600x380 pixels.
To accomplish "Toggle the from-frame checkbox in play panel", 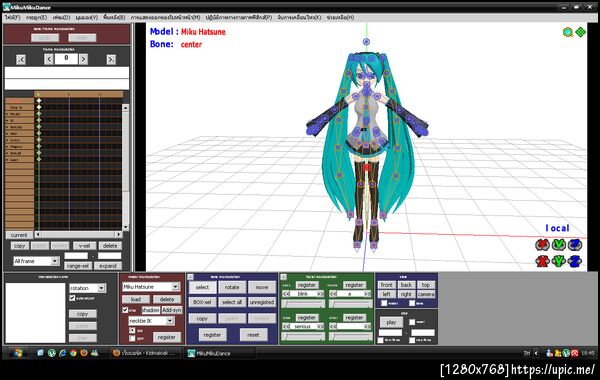I will (380, 340).
